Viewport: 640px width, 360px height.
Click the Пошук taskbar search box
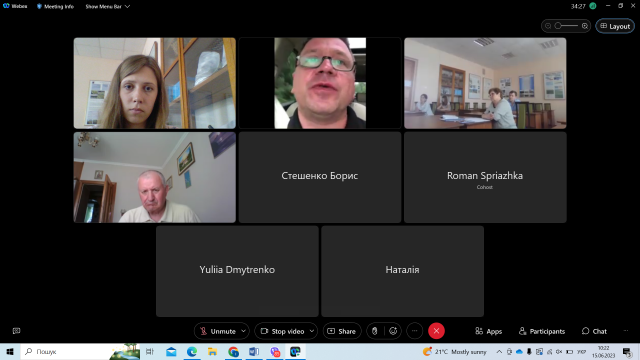pos(80,351)
